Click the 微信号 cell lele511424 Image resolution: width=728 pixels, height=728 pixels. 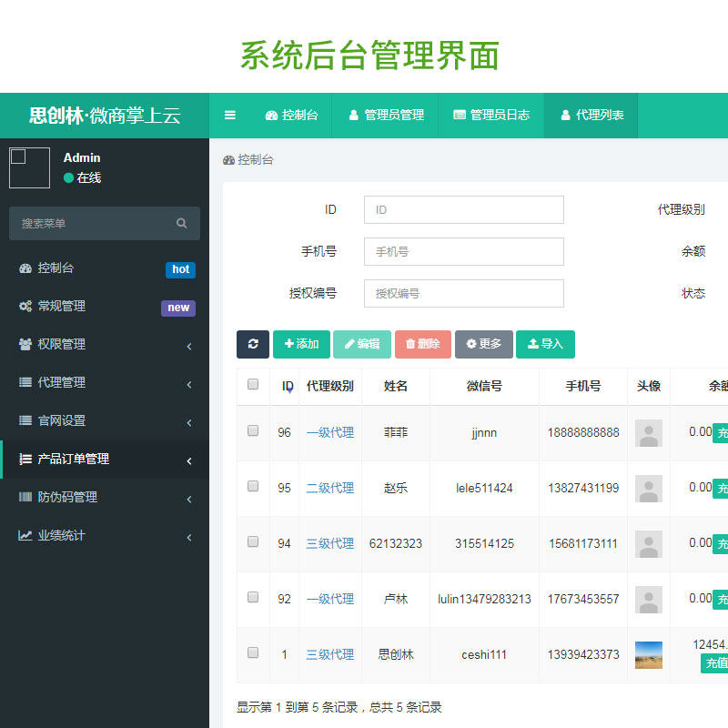tap(484, 488)
